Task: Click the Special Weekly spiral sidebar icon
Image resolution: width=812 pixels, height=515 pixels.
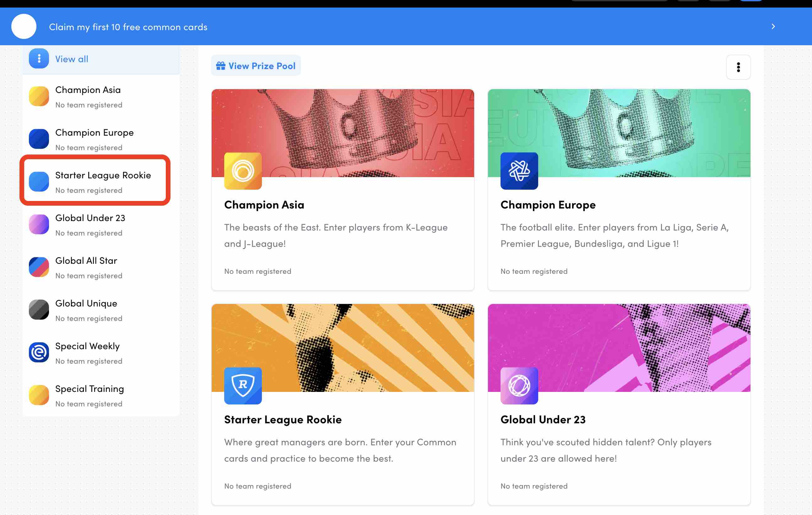Action: tap(39, 352)
